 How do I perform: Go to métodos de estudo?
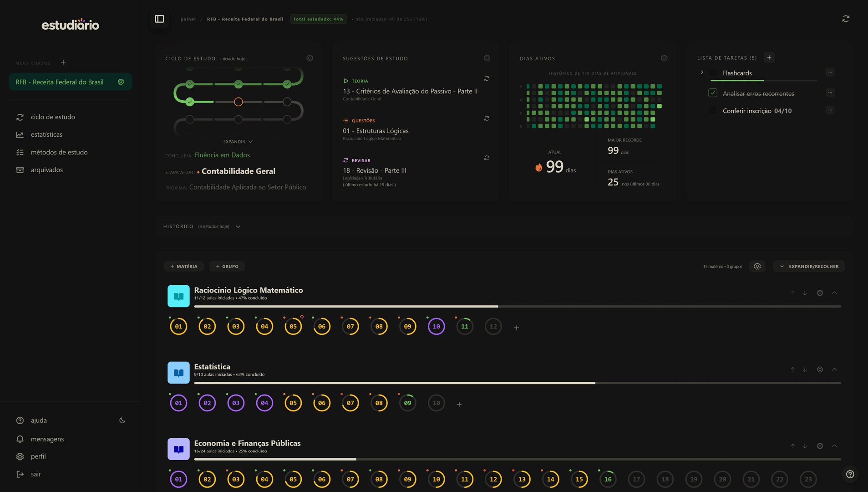[x=59, y=152]
